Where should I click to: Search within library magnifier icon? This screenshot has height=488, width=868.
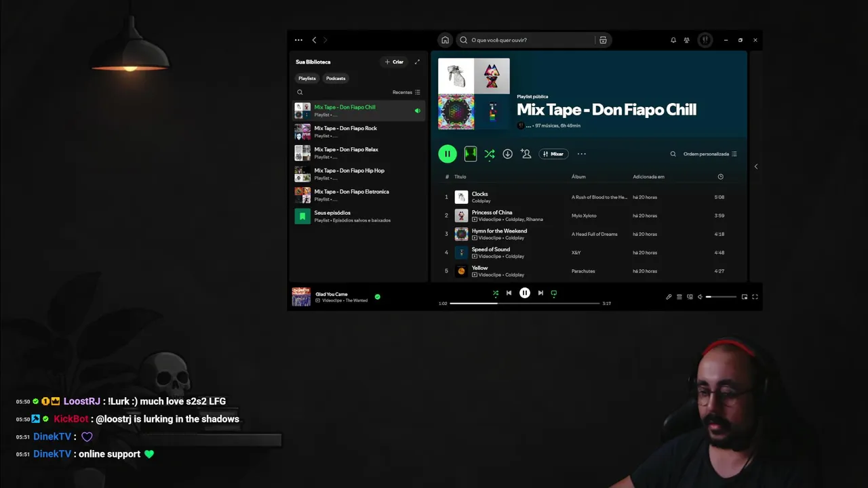click(x=300, y=92)
